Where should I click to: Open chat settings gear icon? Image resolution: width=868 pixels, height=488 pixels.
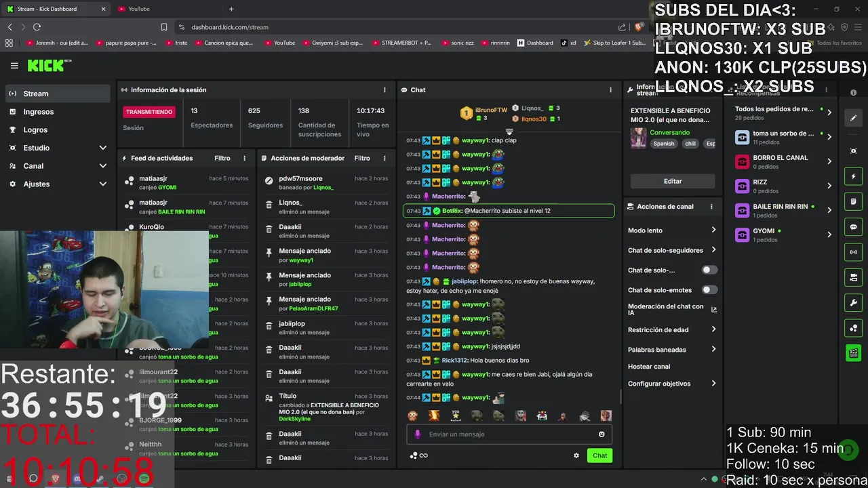(576, 455)
